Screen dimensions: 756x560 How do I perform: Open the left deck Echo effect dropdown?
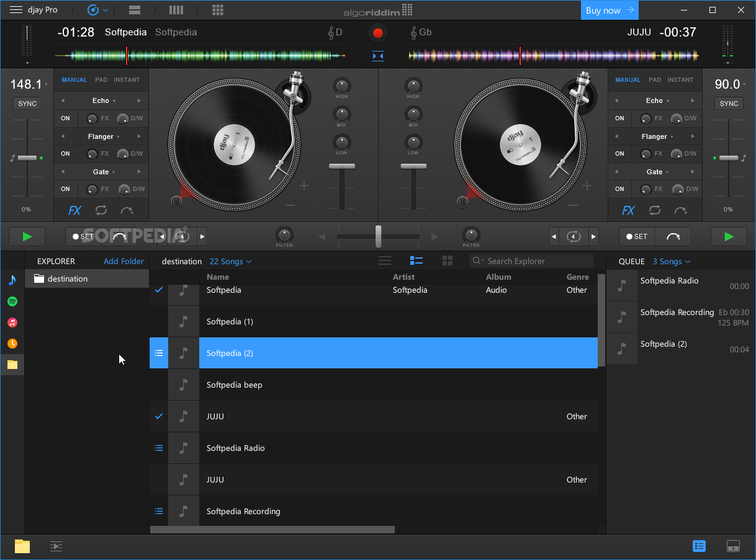point(104,100)
